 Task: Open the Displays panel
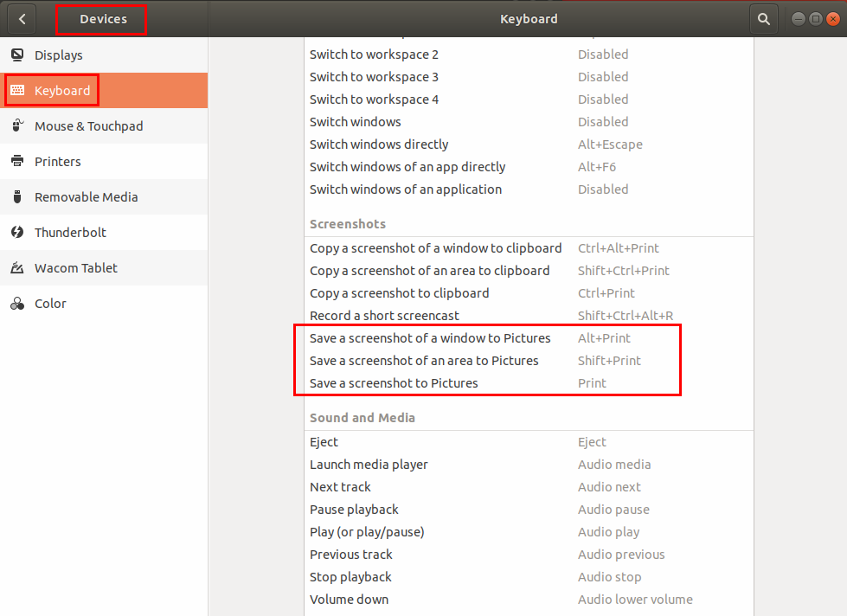[x=104, y=55]
